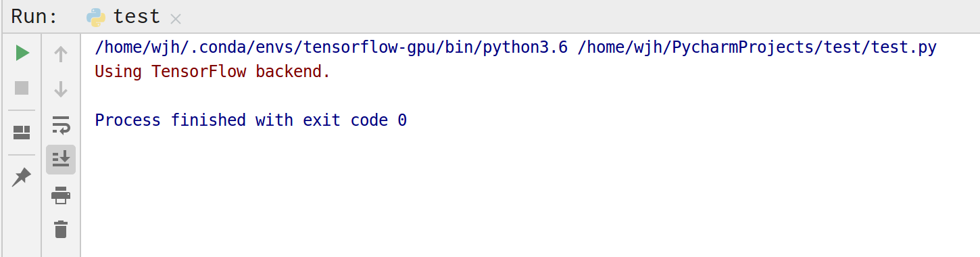Pin the Run tab with pushpin icon

click(x=22, y=177)
